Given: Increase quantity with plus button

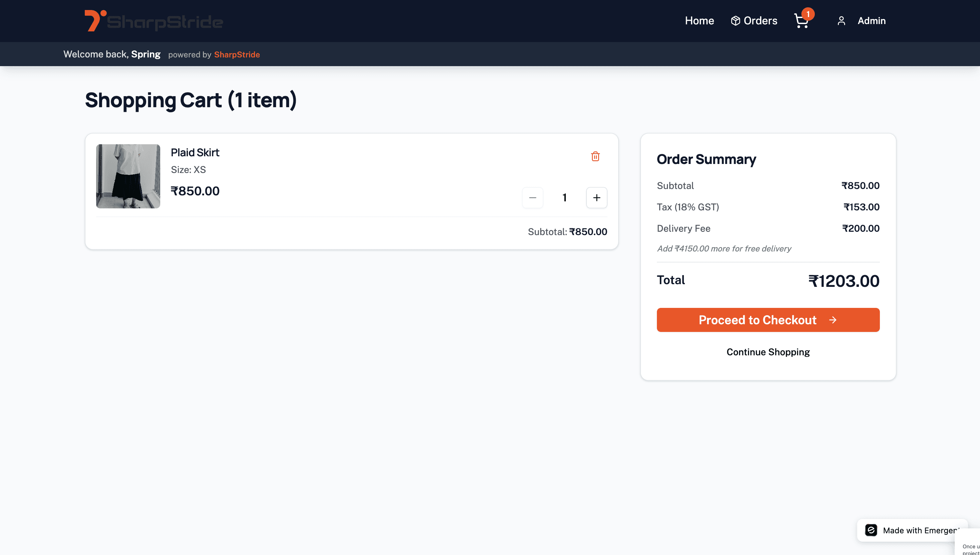Looking at the screenshot, I should click(x=597, y=197).
